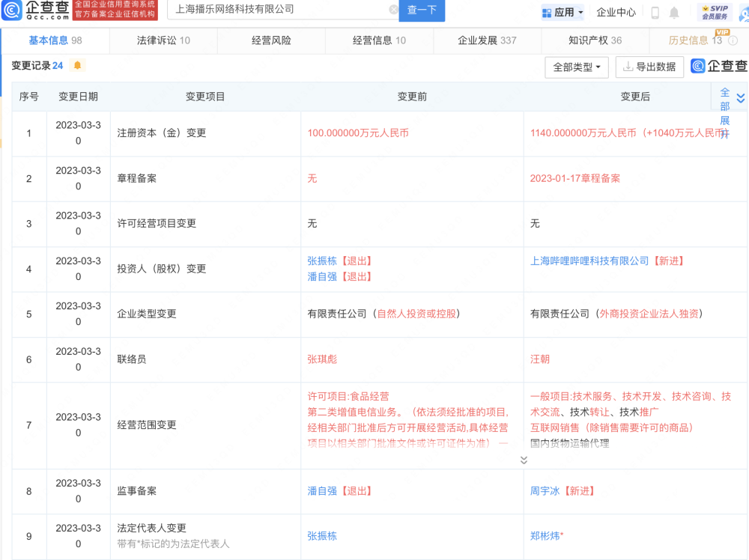
Task: Select the name 汪朝
Action: click(540, 359)
